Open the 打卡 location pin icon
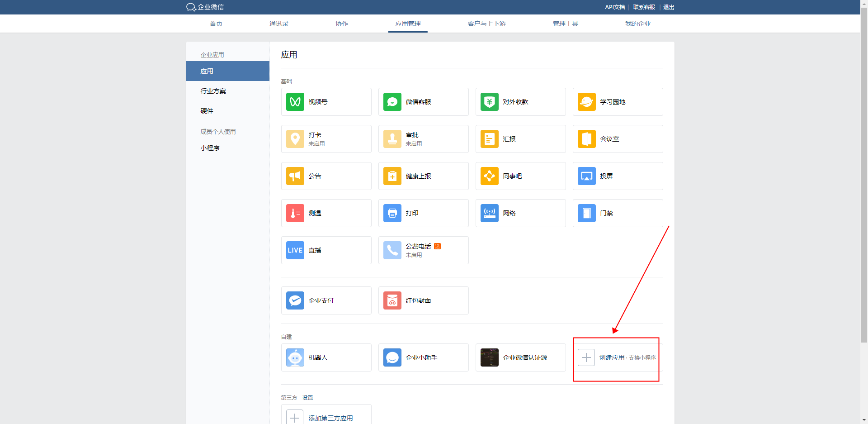Screen dimensions: 868x424 (x=295, y=139)
